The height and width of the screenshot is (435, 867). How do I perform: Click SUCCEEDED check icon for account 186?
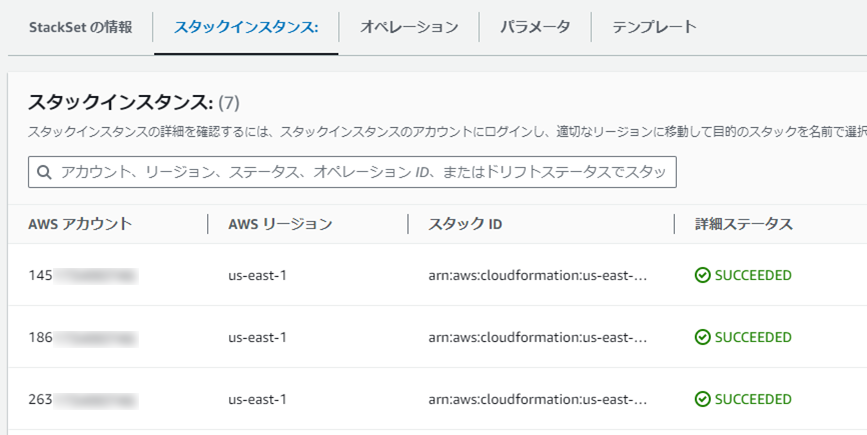point(703,337)
